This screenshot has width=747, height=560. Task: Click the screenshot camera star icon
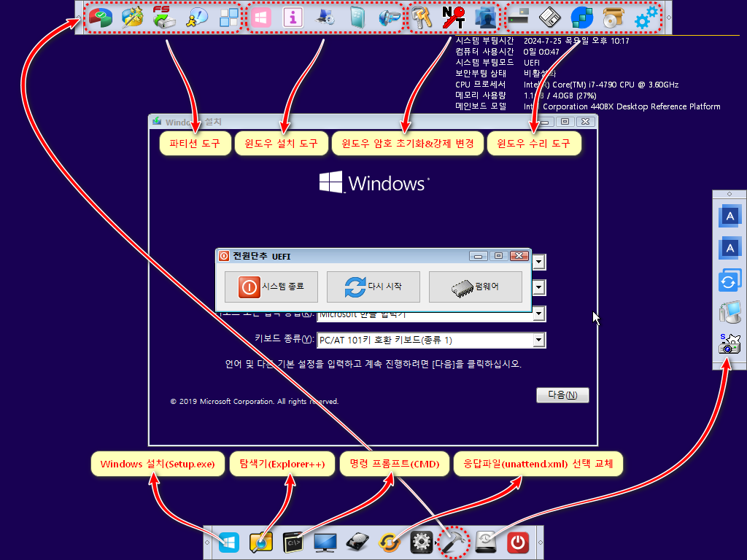(729, 343)
